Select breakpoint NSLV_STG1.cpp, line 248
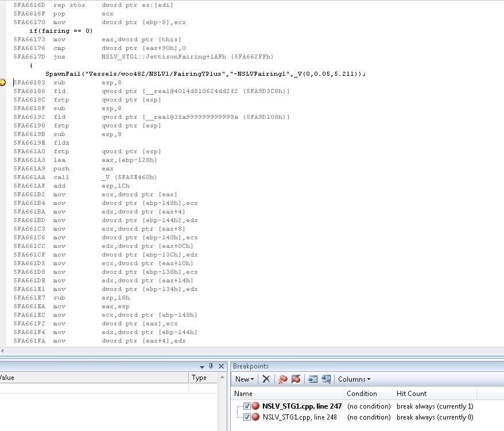The width and height of the screenshot is (504, 431). click(x=300, y=417)
